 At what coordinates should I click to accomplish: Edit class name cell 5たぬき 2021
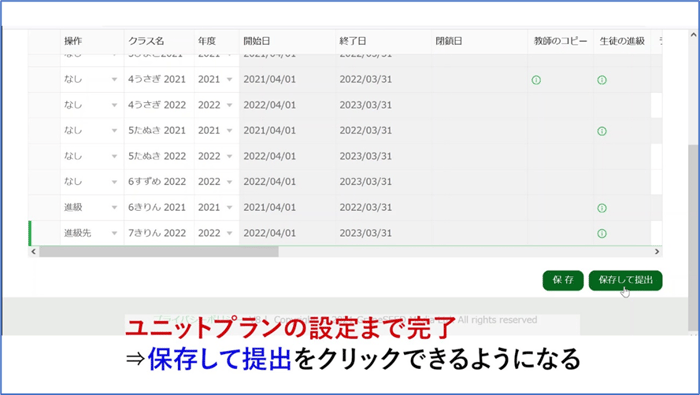pyautogui.click(x=159, y=131)
